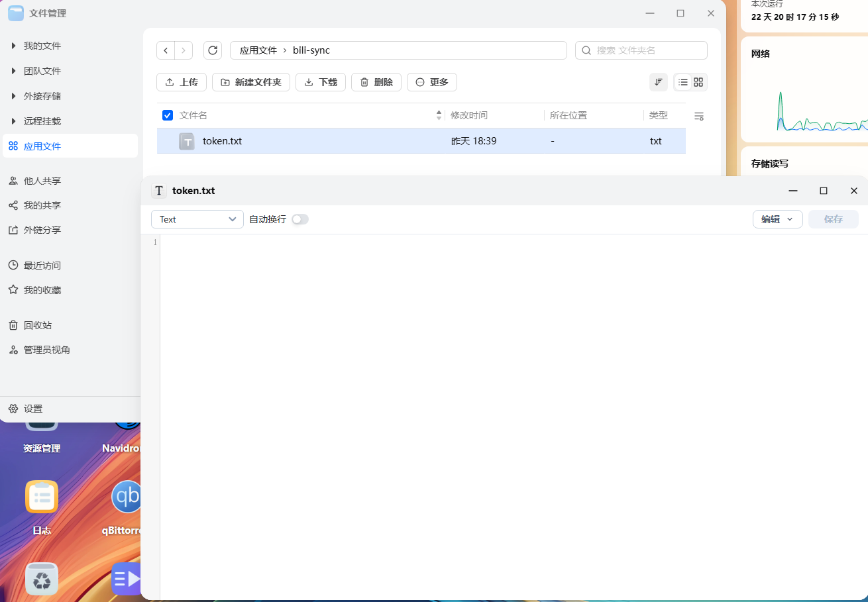Enable the 自动换行 switch
The height and width of the screenshot is (602, 868).
pyautogui.click(x=300, y=219)
